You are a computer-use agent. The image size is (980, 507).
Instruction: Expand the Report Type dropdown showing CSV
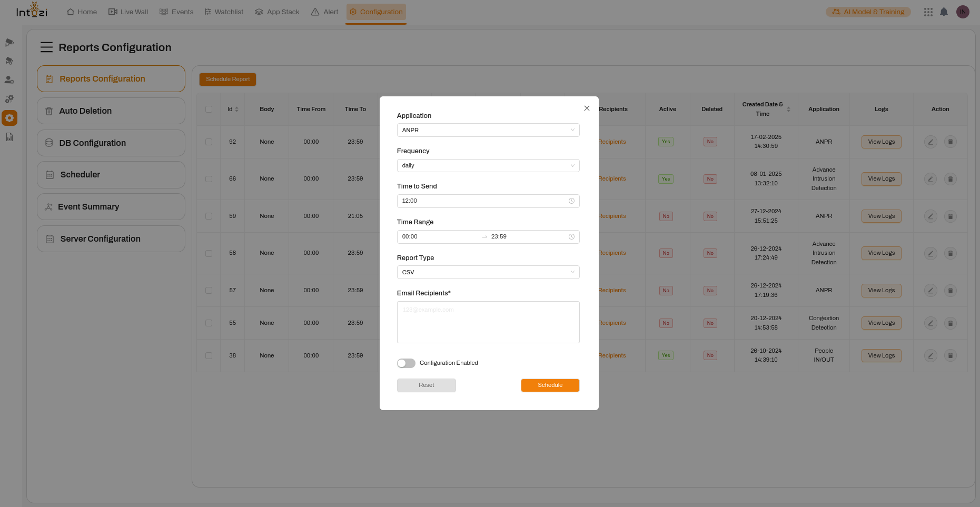coord(488,272)
